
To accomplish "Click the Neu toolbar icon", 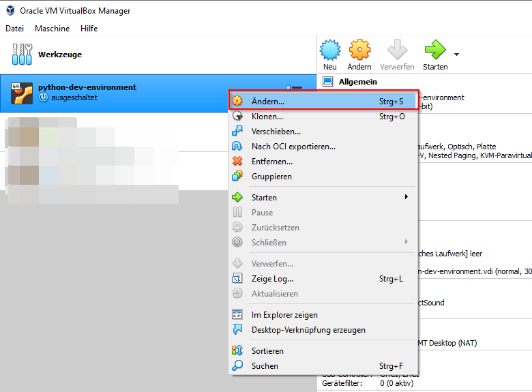I will pyautogui.click(x=330, y=50).
